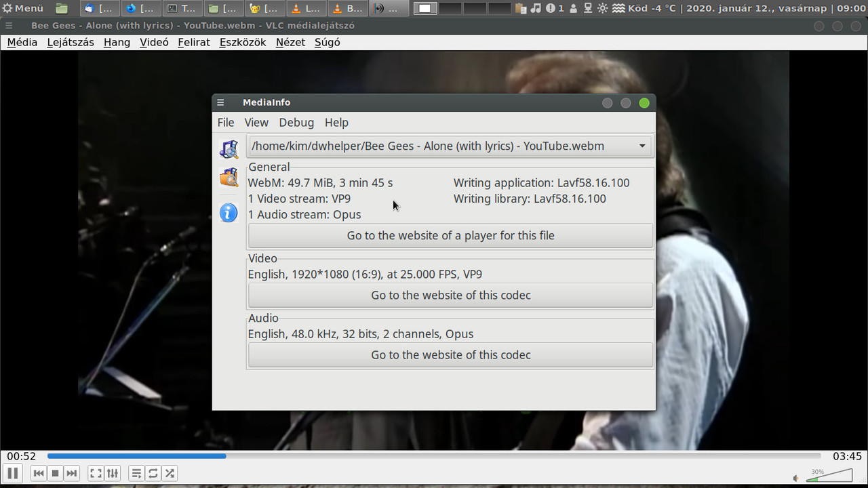The image size is (868, 488).
Task: Switch to the VLC taskbar entry labelled B...
Action: [349, 8]
